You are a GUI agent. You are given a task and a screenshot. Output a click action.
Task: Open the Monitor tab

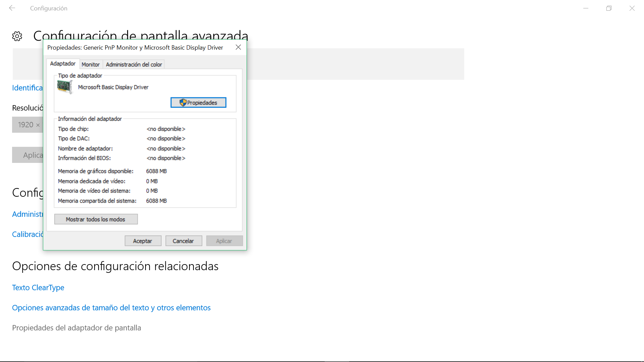pyautogui.click(x=91, y=64)
